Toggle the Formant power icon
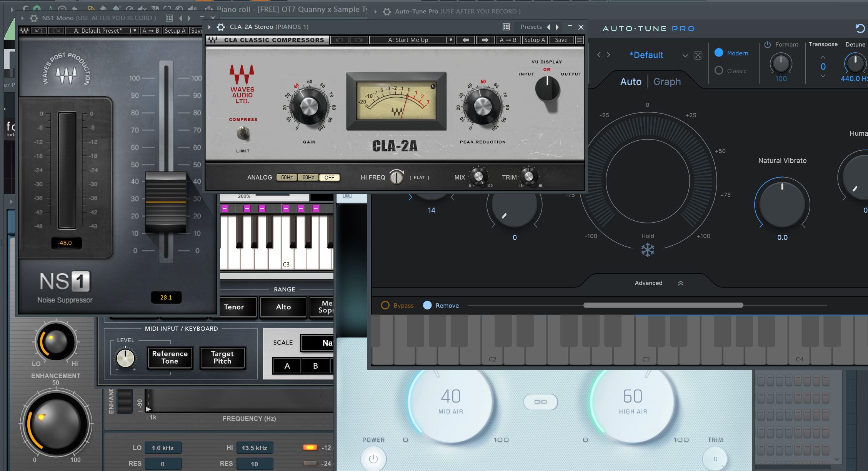 pos(768,45)
